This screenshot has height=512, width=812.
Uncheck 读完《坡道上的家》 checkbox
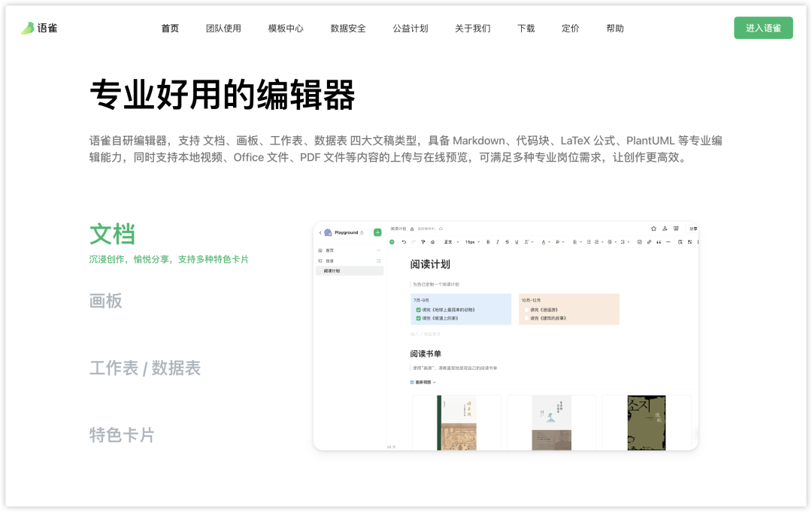419,318
